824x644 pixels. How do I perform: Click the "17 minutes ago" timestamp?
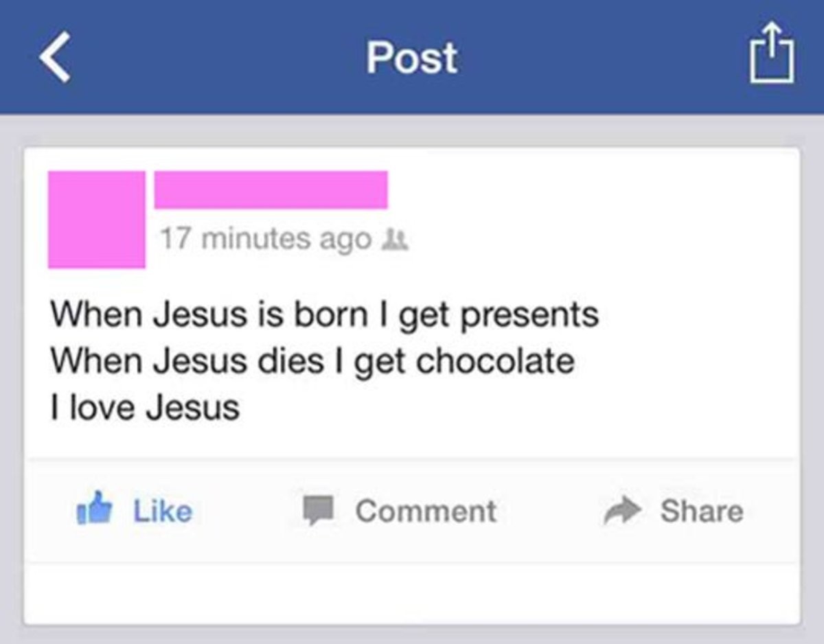click(264, 239)
